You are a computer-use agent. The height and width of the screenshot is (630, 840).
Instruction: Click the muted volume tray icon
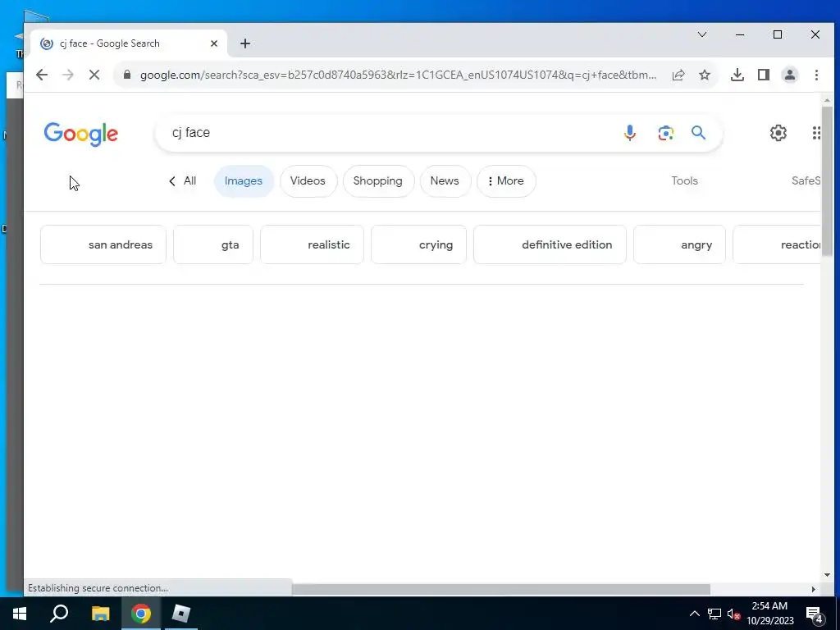tap(733, 614)
